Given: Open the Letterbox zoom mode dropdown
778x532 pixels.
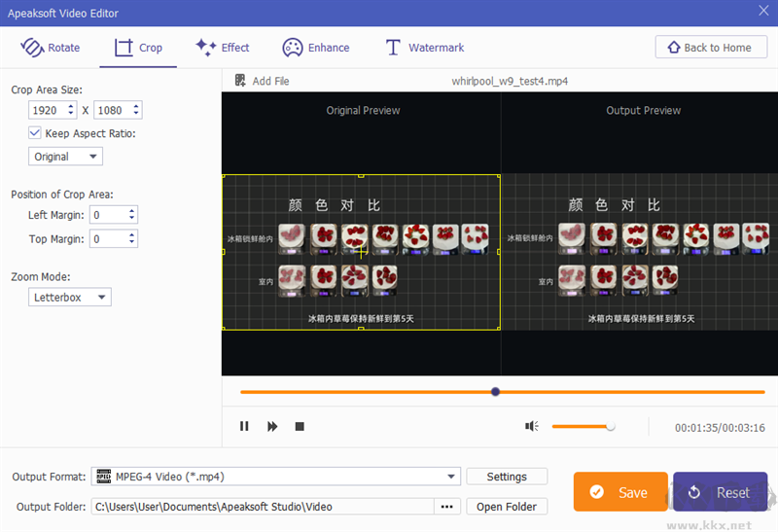Looking at the screenshot, I should click(70, 298).
